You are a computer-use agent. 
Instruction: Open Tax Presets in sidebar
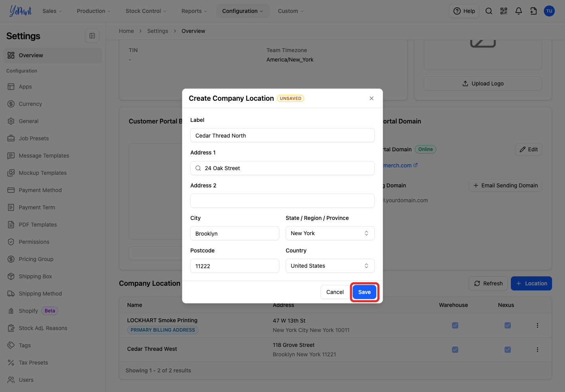click(x=53, y=363)
